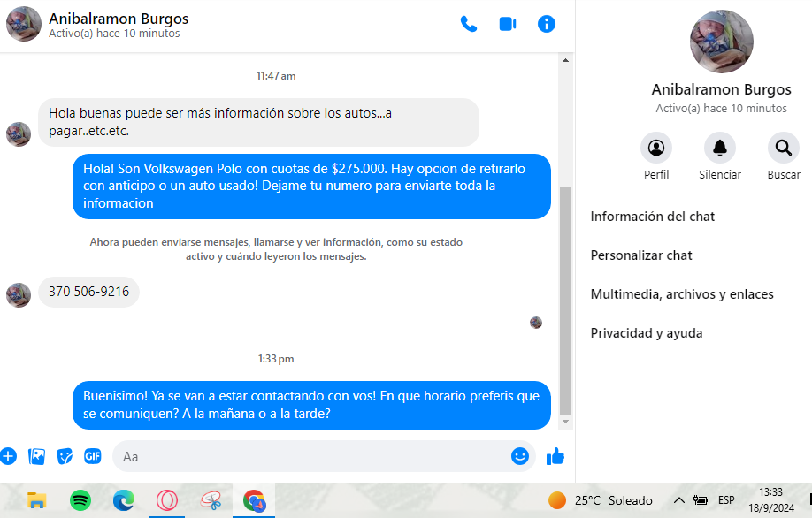Toggle the conversation info panel icon
Screen dimensions: 812x518
[547, 24]
